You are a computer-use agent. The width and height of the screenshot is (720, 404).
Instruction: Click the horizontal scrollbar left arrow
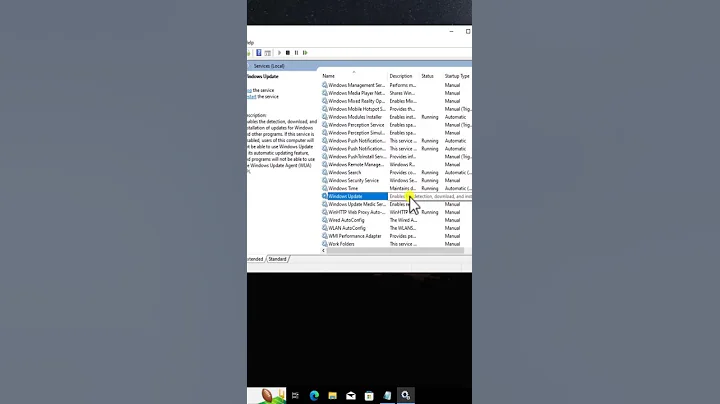(323, 251)
